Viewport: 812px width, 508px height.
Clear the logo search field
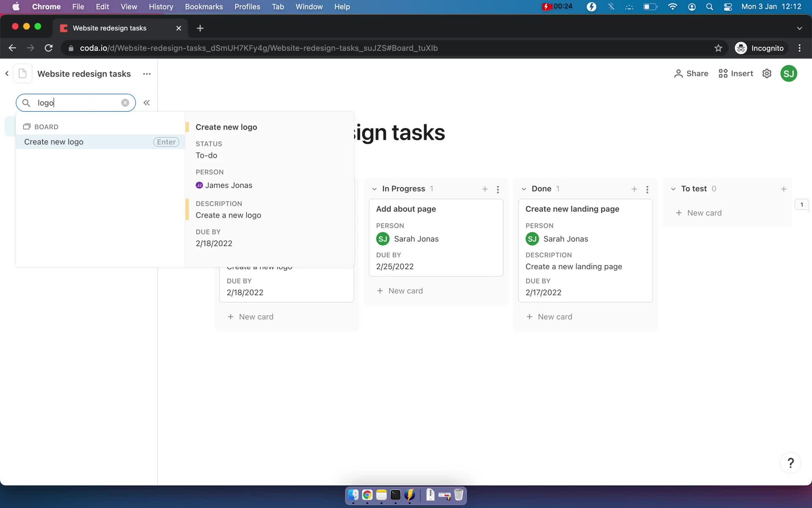(x=125, y=103)
